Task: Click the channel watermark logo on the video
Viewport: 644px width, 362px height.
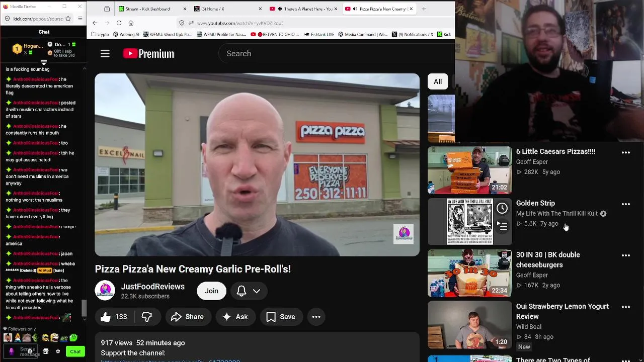Action: point(404,234)
